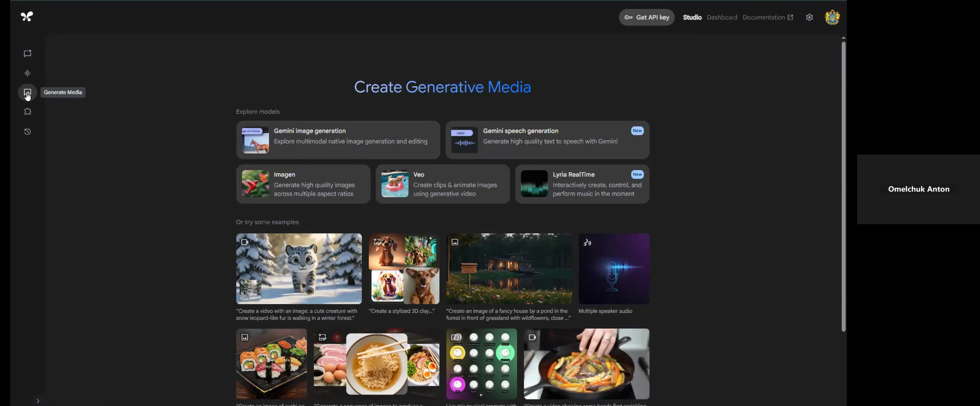The image size is (980, 406).
Task: Open the Chat icon in sidebar
Action: click(28, 54)
